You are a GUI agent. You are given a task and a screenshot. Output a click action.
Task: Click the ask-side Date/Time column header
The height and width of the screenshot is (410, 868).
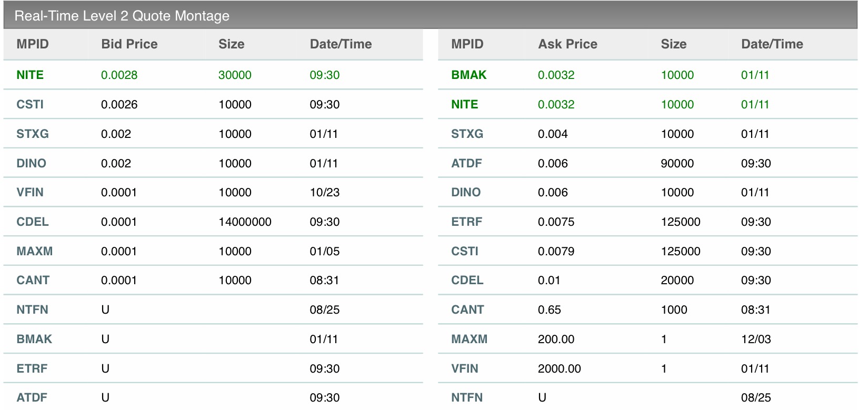(772, 44)
